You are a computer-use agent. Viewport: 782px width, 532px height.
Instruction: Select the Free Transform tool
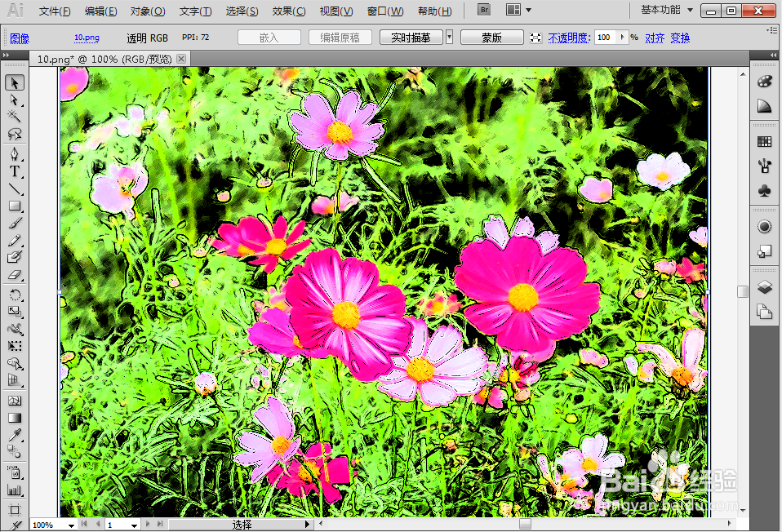(15, 346)
